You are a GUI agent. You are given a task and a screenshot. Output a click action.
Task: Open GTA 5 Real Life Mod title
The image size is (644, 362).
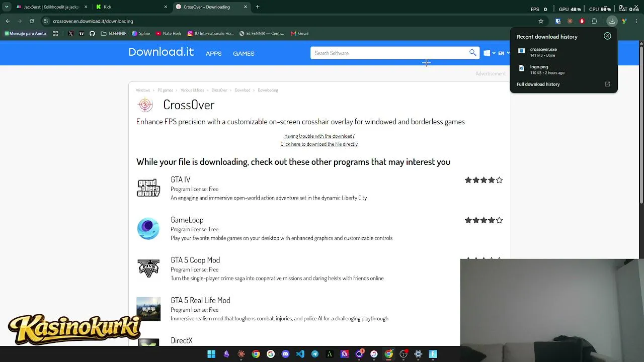pyautogui.click(x=200, y=300)
